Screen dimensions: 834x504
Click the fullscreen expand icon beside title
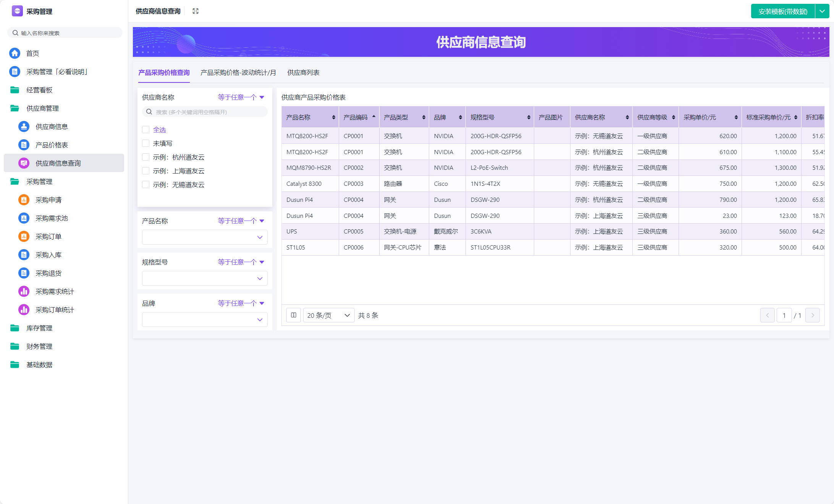[x=196, y=11]
